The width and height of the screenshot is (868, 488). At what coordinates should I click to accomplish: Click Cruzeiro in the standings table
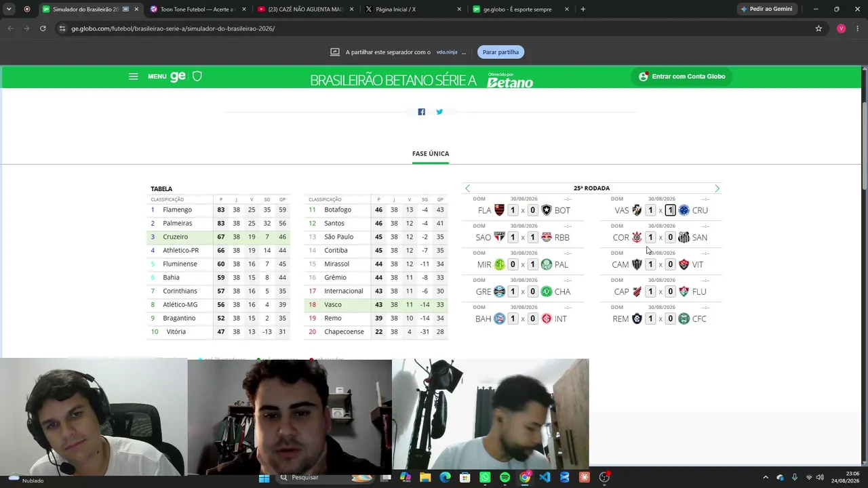pos(176,237)
